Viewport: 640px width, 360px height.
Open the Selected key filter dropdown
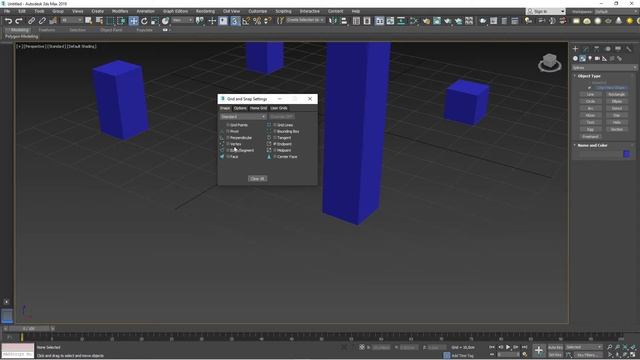click(583, 347)
